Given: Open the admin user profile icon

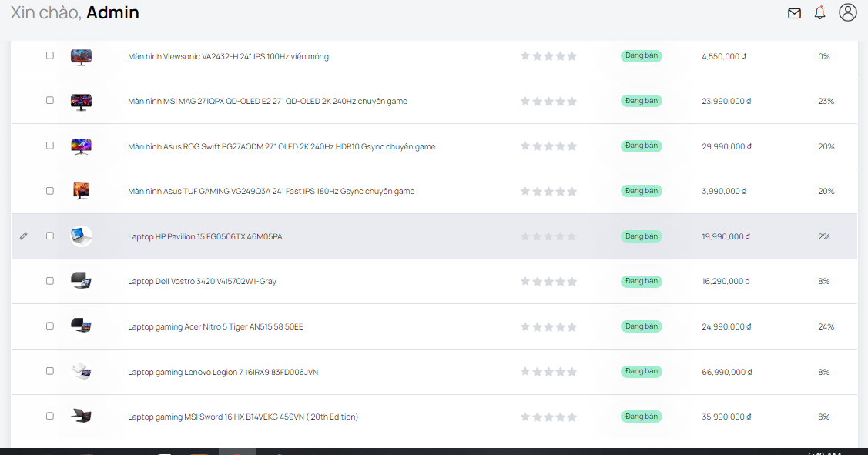Looking at the screenshot, I should pos(847,12).
